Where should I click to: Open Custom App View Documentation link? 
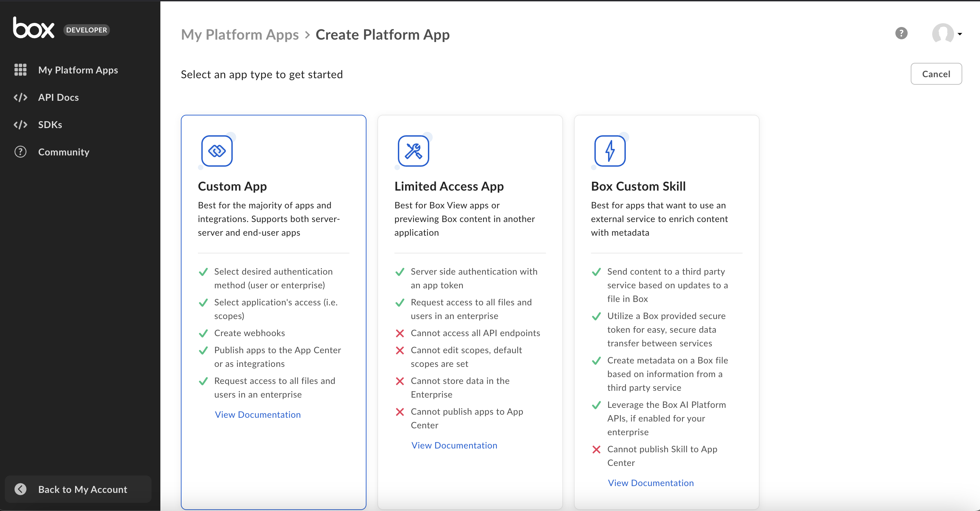click(x=258, y=414)
